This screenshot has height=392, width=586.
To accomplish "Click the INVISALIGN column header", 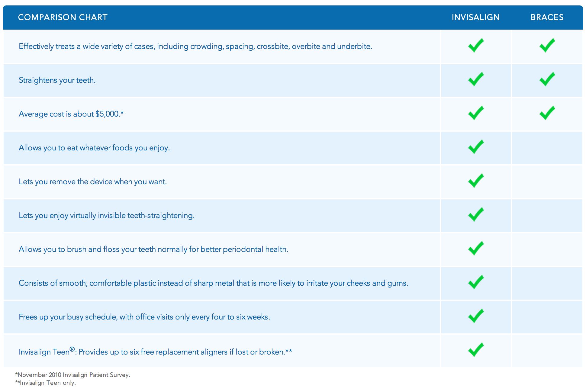I will click(x=475, y=18).
